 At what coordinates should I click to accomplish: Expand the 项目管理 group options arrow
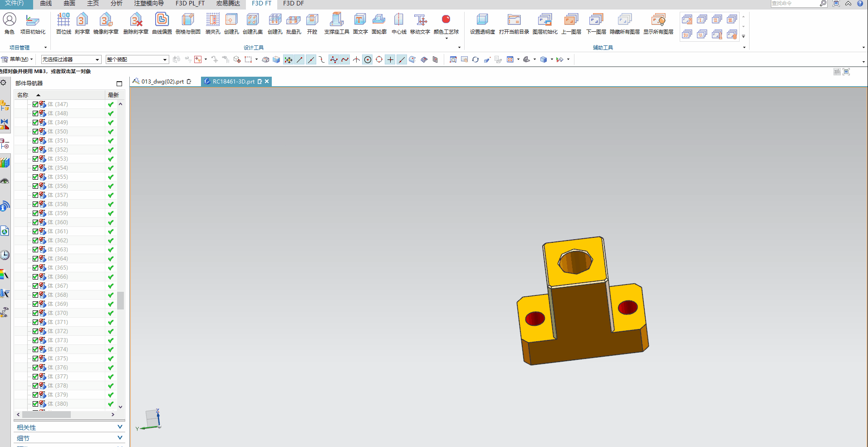45,48
